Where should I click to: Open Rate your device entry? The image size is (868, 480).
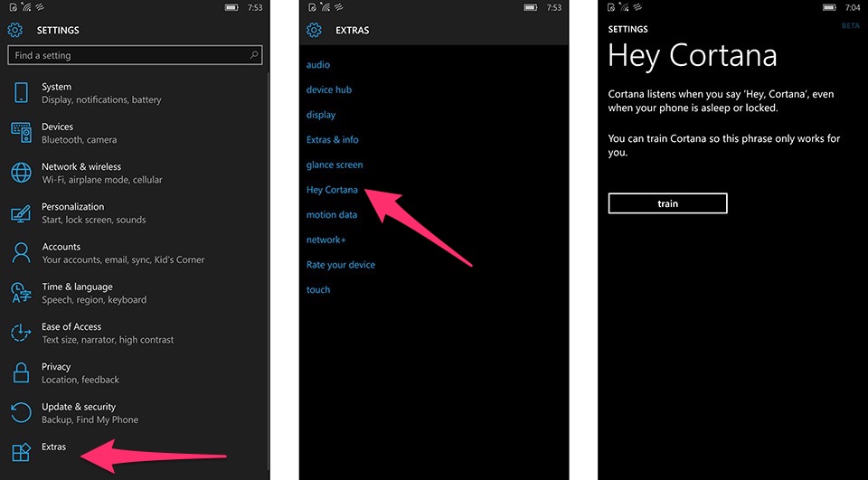click(341, 265)
